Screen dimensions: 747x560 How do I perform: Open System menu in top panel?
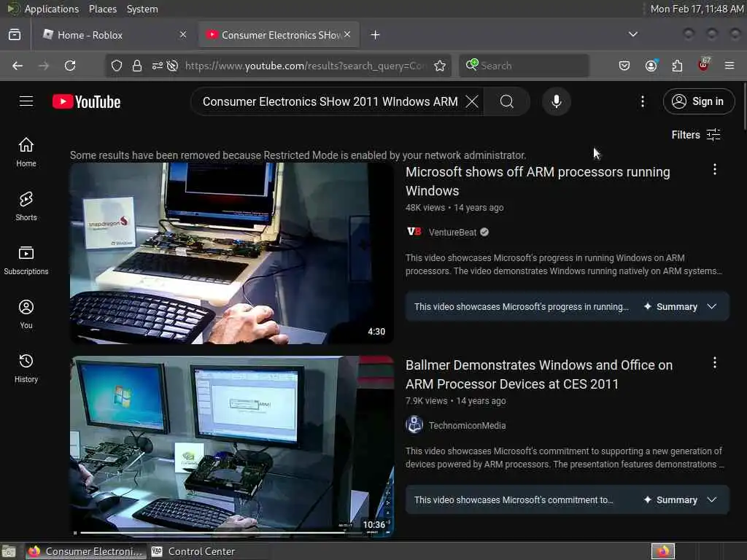pos(142,9)
